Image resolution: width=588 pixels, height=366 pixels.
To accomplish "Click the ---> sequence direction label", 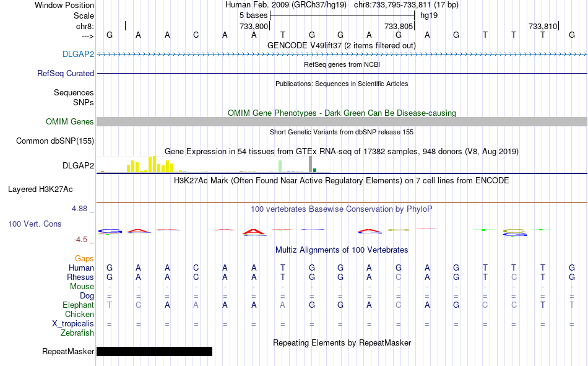I will tap(88, 36).
